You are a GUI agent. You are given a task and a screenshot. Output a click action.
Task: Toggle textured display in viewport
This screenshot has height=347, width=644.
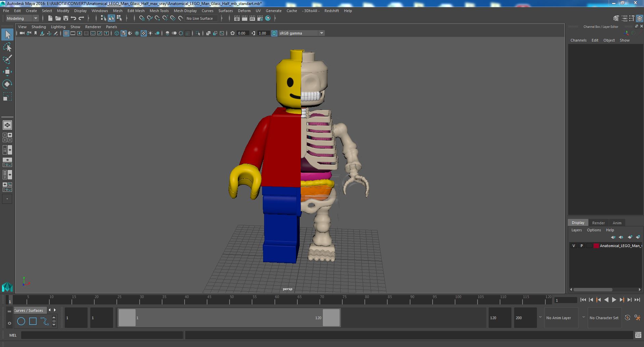[x=144, y=33]
